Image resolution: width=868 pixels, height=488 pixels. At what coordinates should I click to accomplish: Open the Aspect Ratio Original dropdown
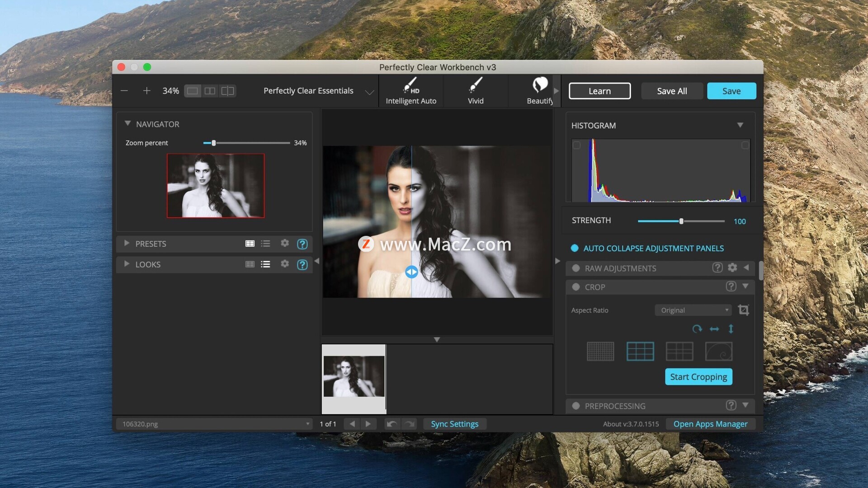click(693, 310)
